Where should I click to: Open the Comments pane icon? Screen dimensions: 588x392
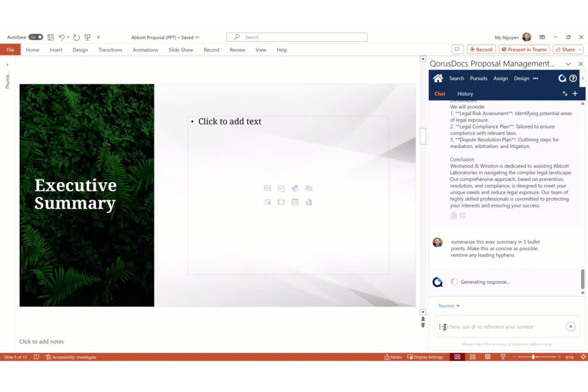click(x=457, y=50)
